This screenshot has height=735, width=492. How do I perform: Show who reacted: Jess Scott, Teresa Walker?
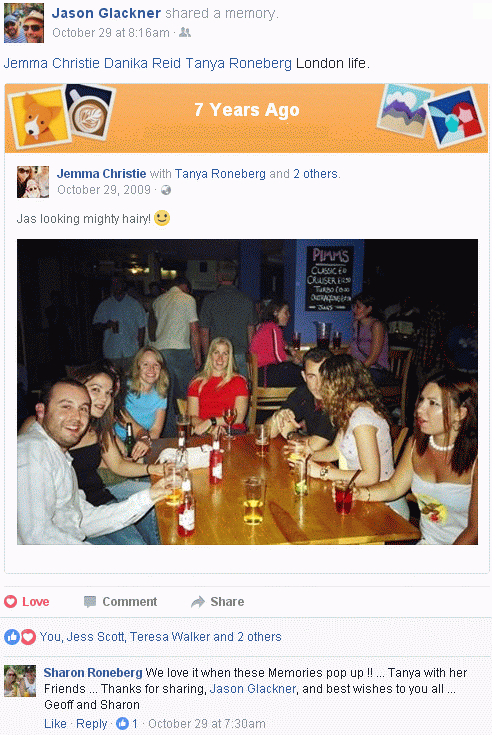160,637
